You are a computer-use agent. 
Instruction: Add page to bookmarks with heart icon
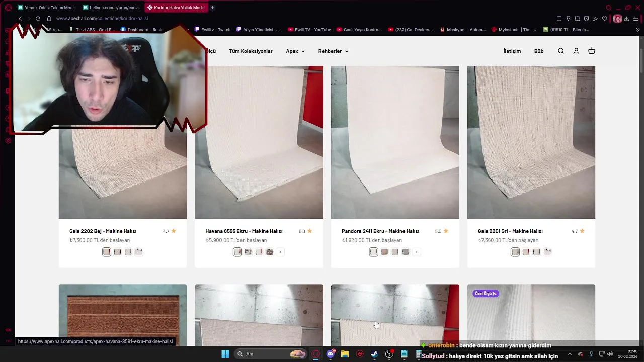604,19
